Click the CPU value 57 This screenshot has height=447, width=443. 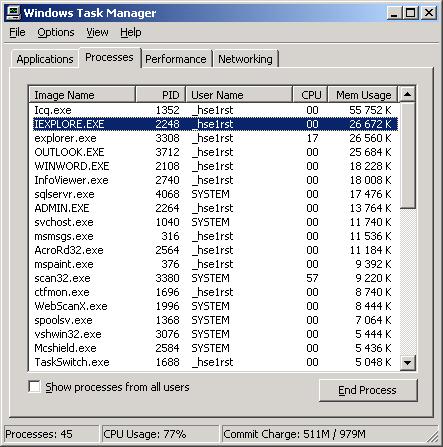312,278
